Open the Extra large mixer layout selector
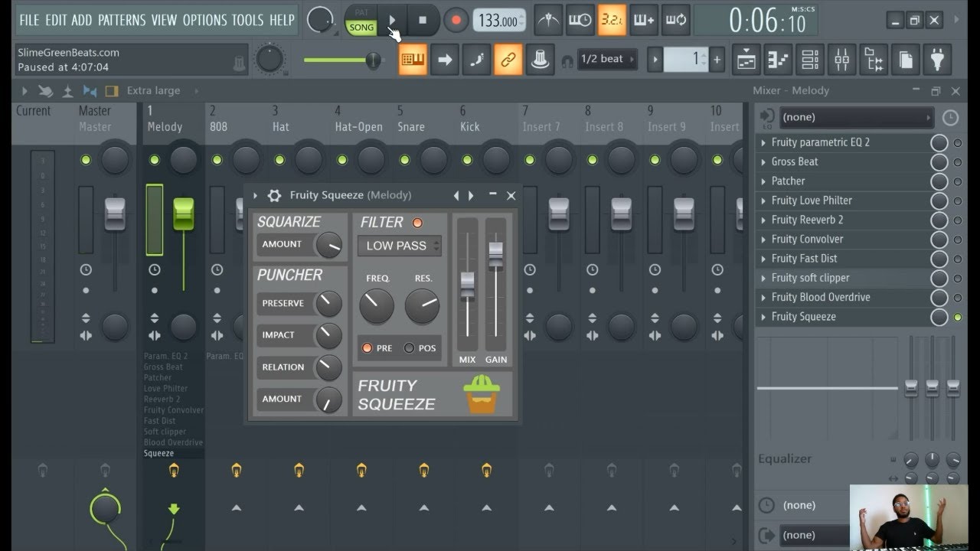 tap(153, 90)
